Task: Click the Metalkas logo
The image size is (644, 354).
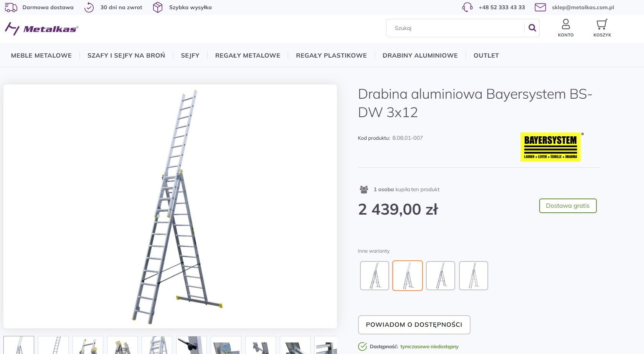Action: point(42,29)
